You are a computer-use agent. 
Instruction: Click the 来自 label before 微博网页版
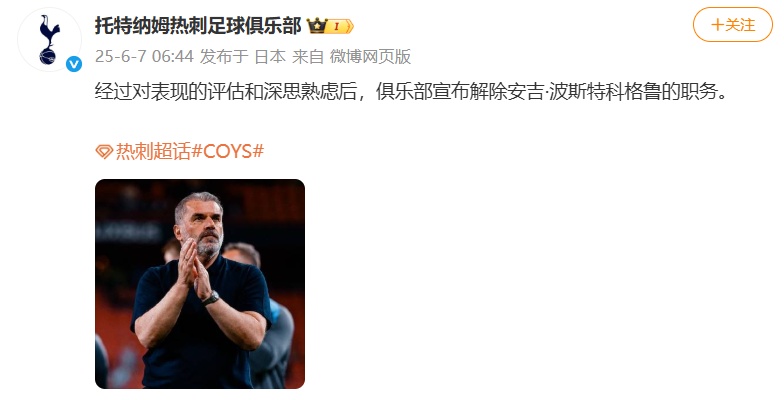[x=308, y=56]
